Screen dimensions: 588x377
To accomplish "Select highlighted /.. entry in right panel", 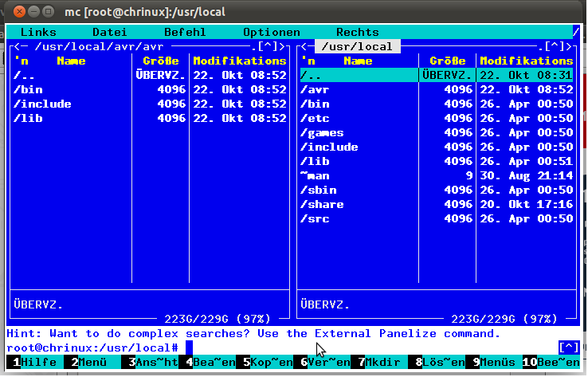I will [437, 76].
